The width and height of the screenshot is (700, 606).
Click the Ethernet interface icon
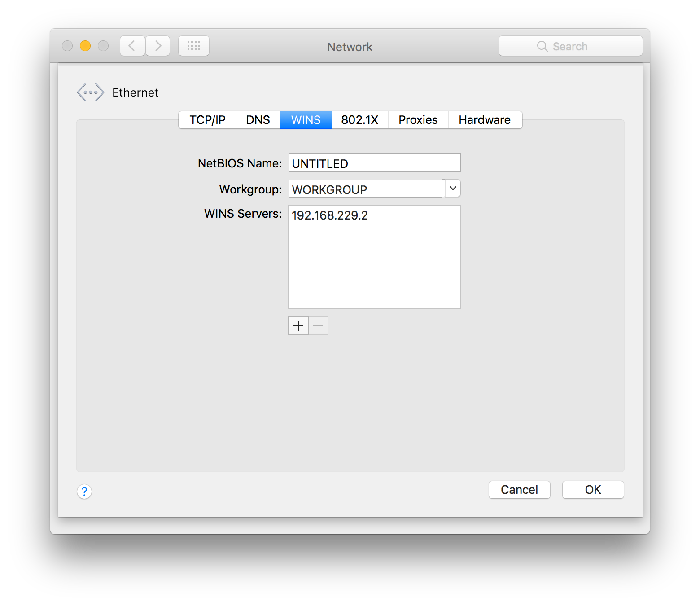(x=90, y=92)
